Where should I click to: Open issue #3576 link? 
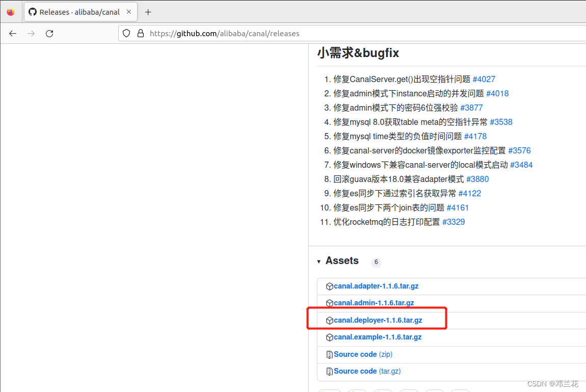point(519,150)
